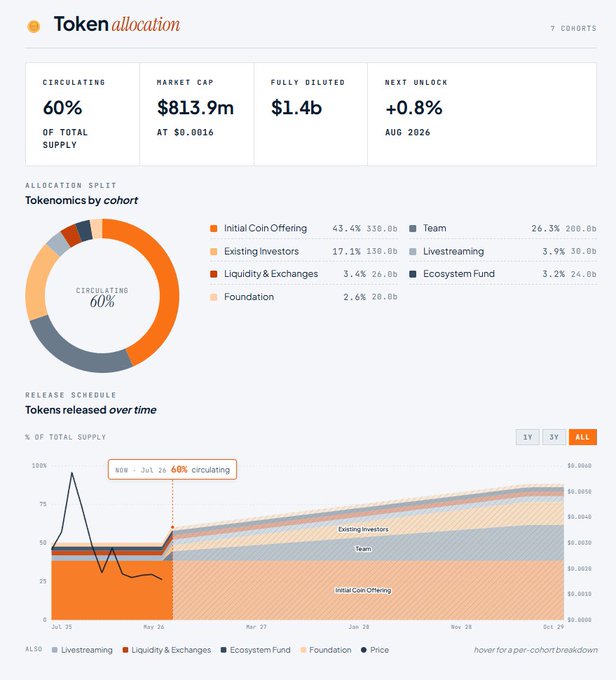This screenshot has width=616, height=680.
Task: Click the 43.4% allocation value
Action: (x=346, y=229)
